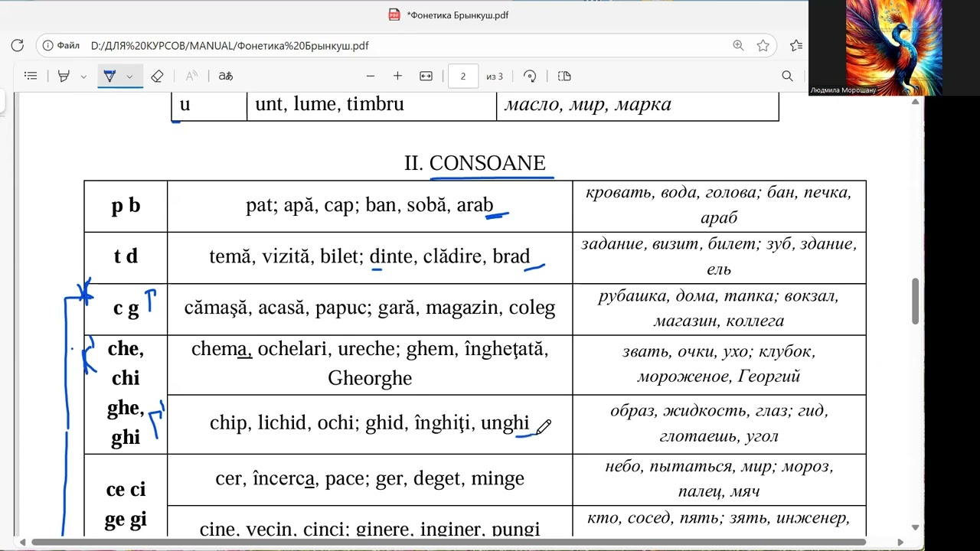
Task: Click the page number field showing 2
Action: tap(463, 77)
